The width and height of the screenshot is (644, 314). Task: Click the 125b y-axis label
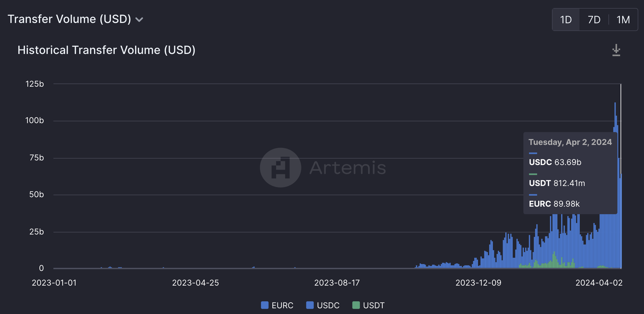click(x=35, y=84)
